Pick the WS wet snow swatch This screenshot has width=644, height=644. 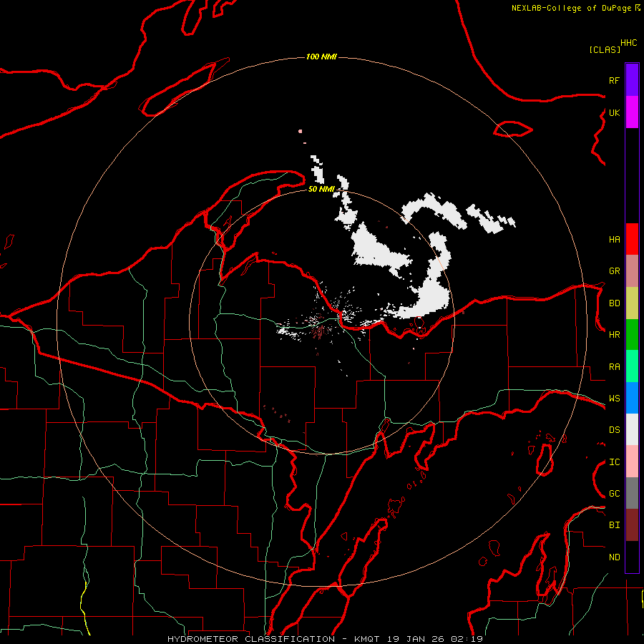[x=632, y=398]
